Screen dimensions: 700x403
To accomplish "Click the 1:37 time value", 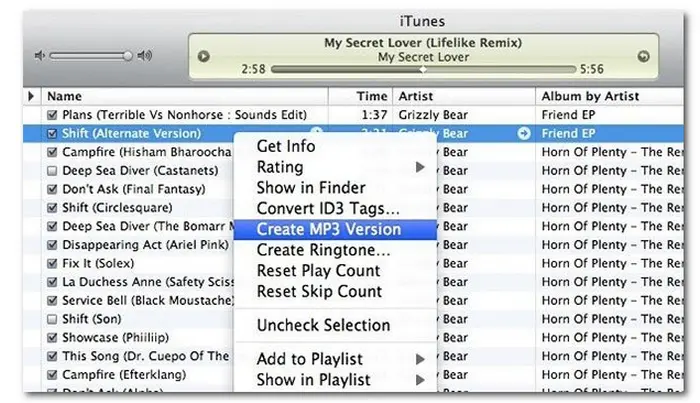I will pos(374,115).
